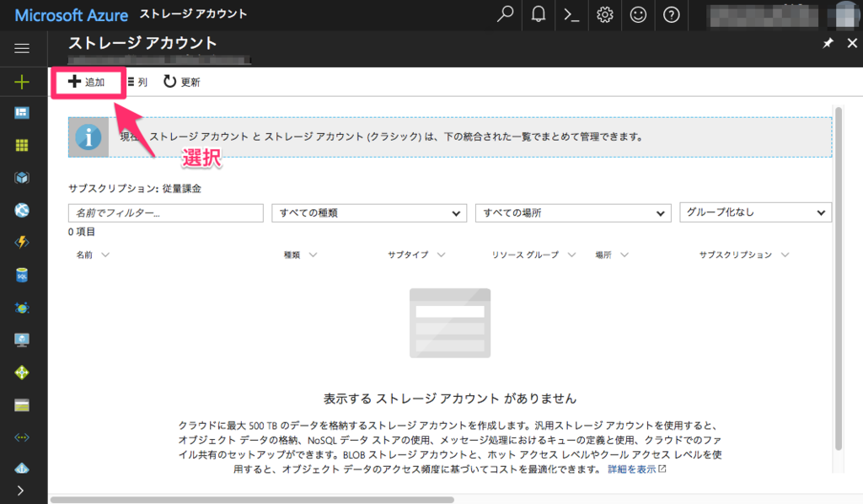
Task: Click ストレージ アカウント breadcrumb in top bar
Action: pos(193,14)
